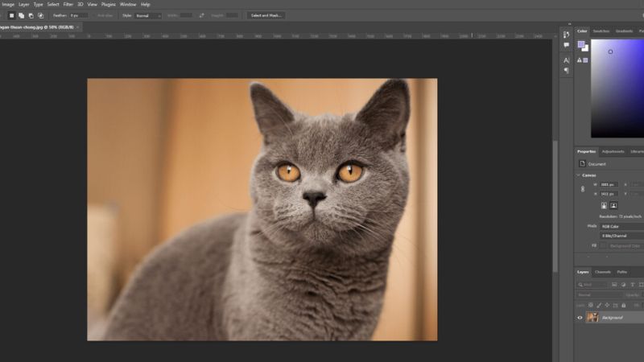Viewport: 644px width, 362px height.
Task: Open the Background Color fill dropdown
Action: pos(625,246)
